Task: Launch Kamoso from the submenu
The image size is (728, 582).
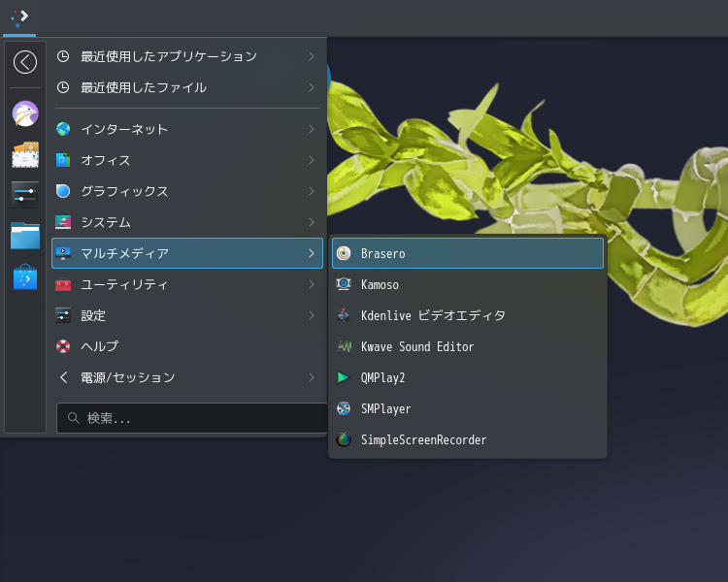Action: point(468,284)
